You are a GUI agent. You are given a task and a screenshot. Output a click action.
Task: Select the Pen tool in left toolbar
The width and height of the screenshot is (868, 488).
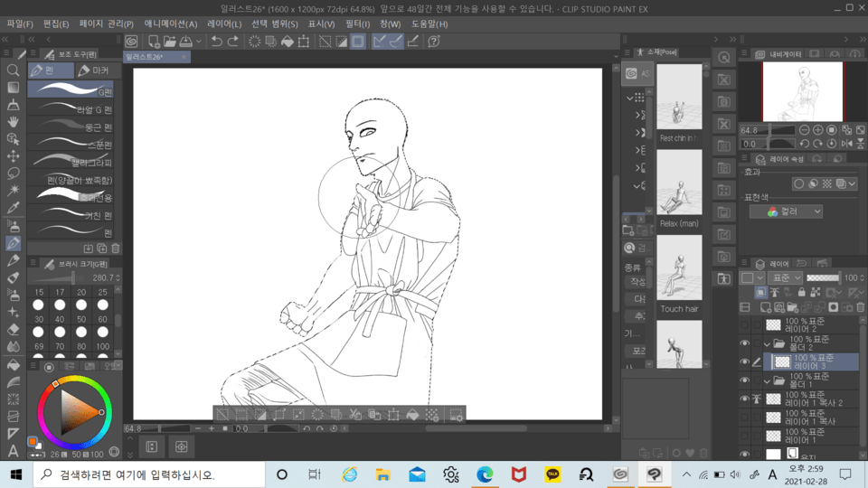click(13, 243)
